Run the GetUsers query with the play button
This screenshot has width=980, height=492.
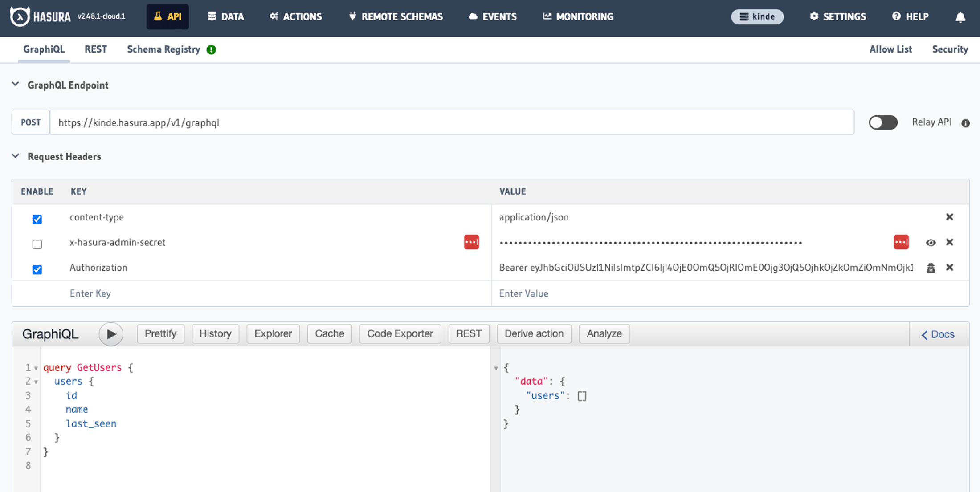111,334
